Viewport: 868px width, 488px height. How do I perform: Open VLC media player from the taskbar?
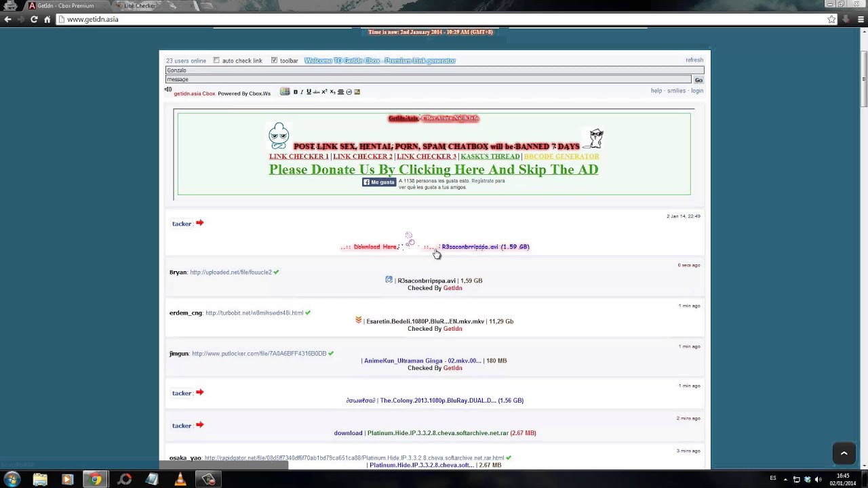point(180,479)
